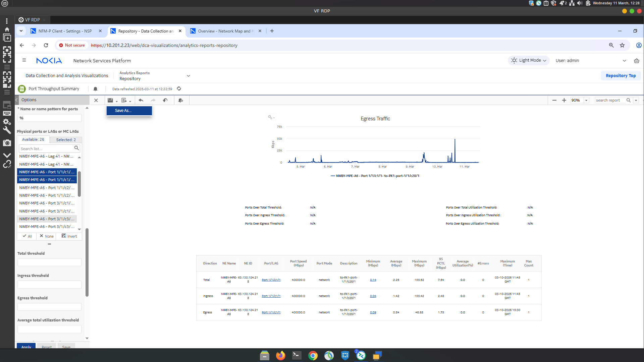
Task: Click the reset all changes icon
Action: pyautogui.click(x=165, y=100)
